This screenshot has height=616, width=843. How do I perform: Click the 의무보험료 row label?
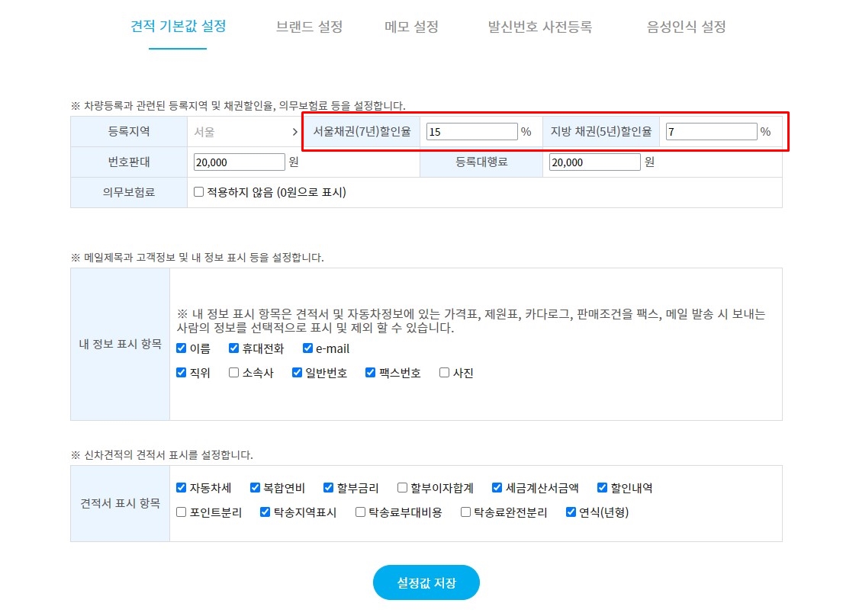[x=129, y=191]
